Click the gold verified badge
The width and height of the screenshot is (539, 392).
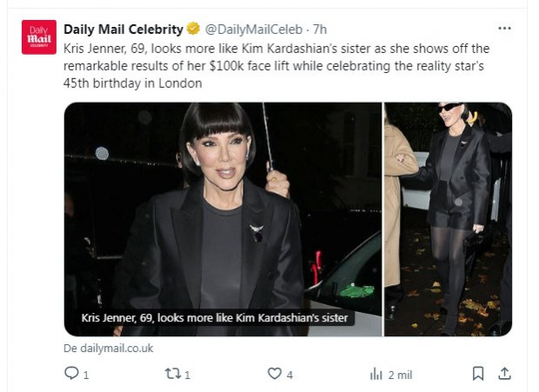[194, 30]
